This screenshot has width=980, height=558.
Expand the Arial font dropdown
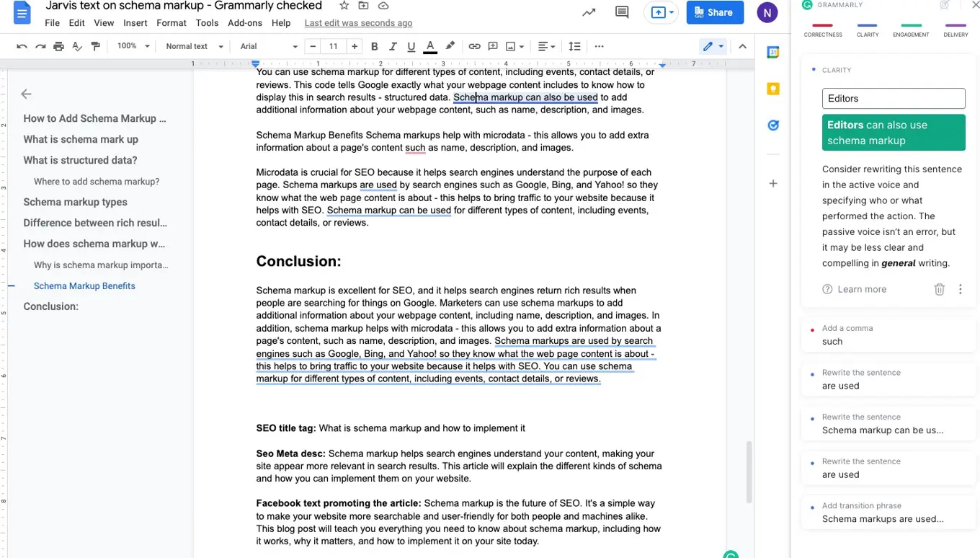268,46
